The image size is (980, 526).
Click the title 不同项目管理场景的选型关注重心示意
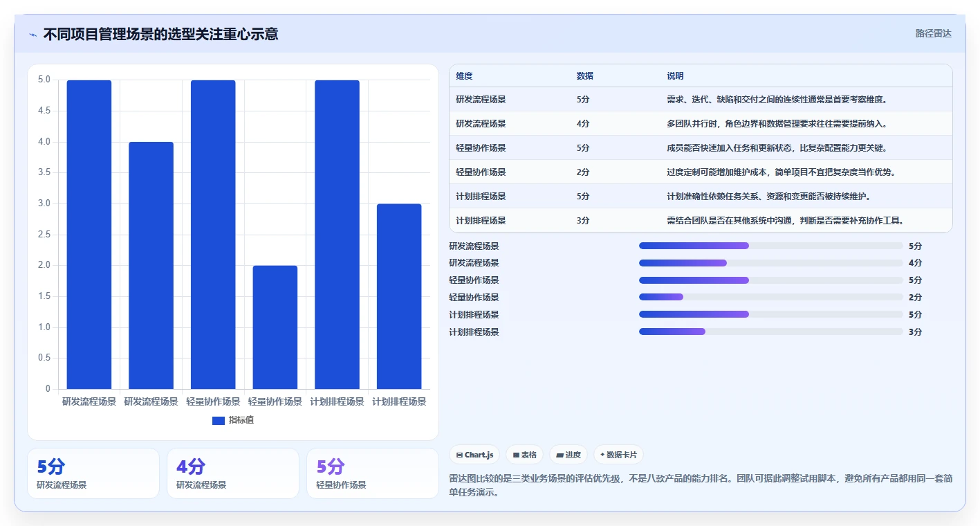click(160, 34)
